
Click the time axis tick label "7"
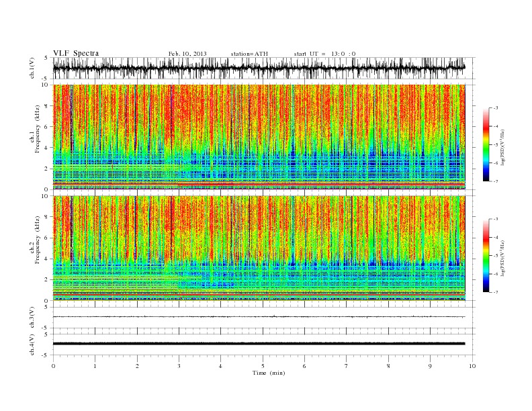point(347,366)
